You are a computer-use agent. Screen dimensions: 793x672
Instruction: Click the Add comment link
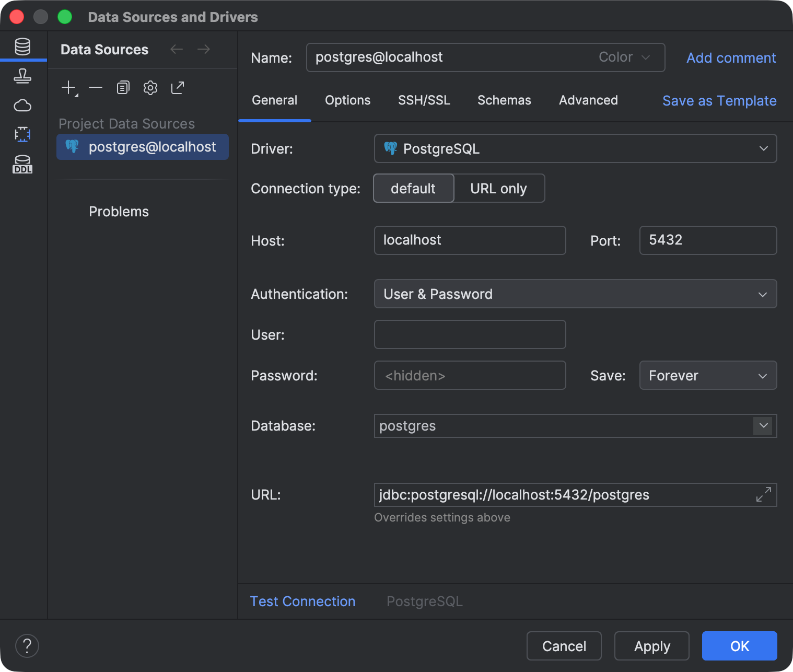tap(731, 57)
